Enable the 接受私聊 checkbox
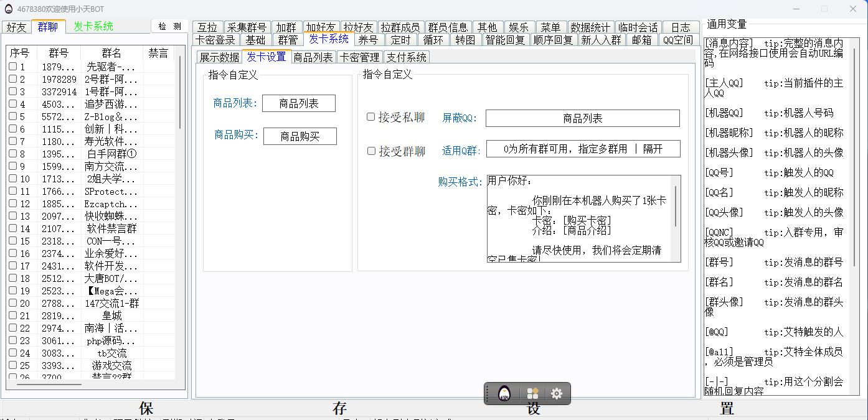Viewport: 868px width, 420px height. click(x=371, y=117)
